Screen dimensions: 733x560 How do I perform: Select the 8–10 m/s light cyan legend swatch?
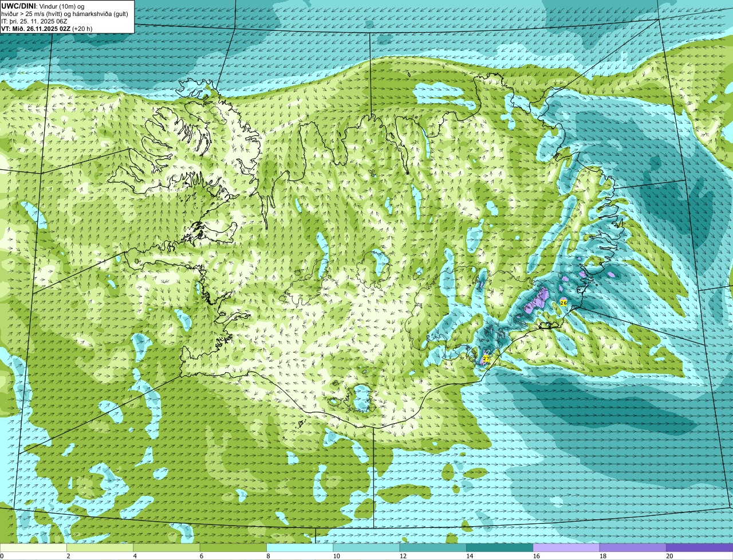[x=299, y=547]
